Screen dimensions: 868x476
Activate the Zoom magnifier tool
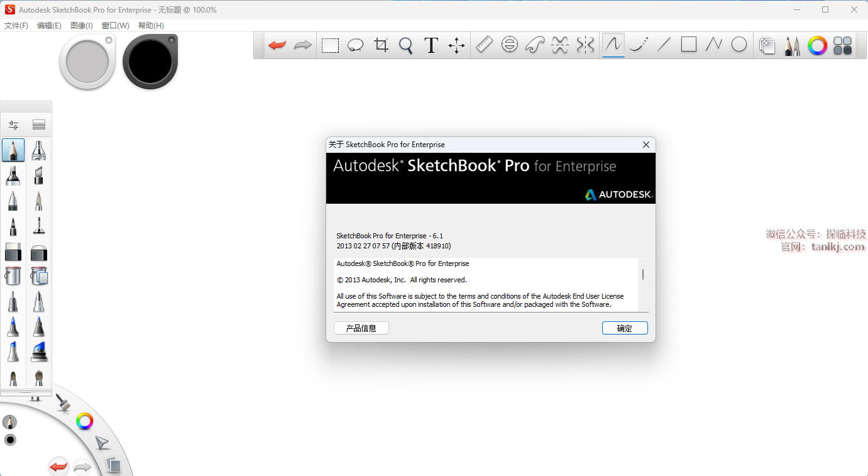(406, 45)
